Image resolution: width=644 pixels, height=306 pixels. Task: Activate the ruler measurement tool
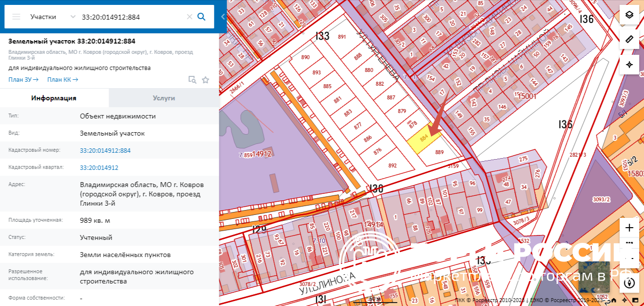630,40
